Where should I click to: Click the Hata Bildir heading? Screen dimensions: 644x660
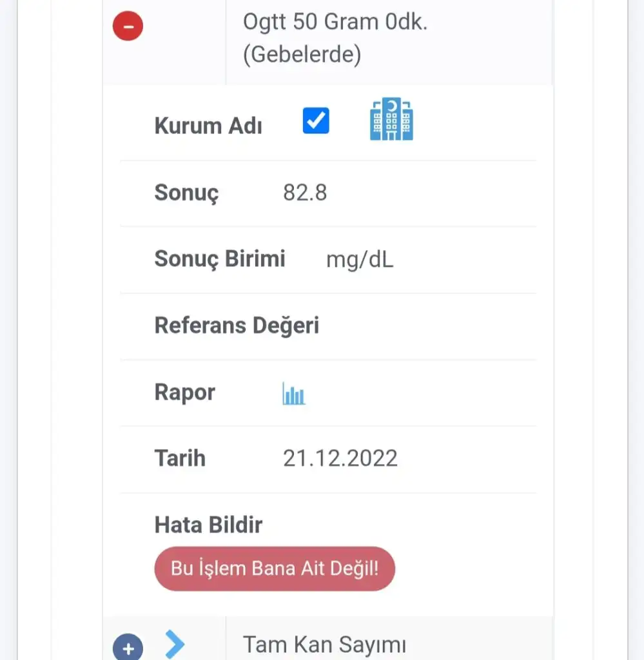[x=208, y=525]
